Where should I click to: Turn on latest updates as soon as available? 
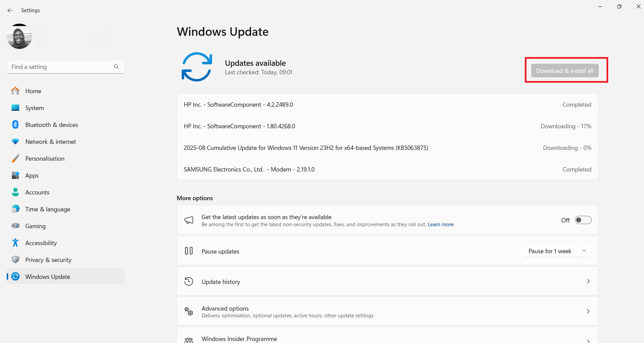click(583, 220)
